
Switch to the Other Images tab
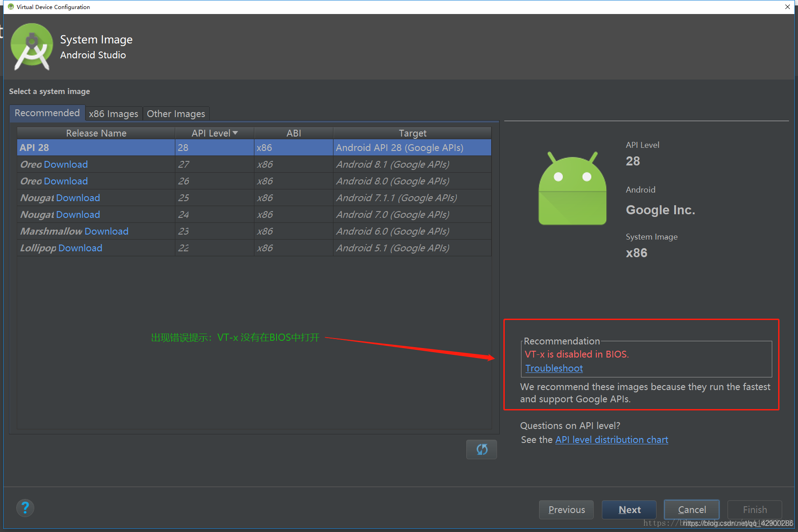[176, 114]
